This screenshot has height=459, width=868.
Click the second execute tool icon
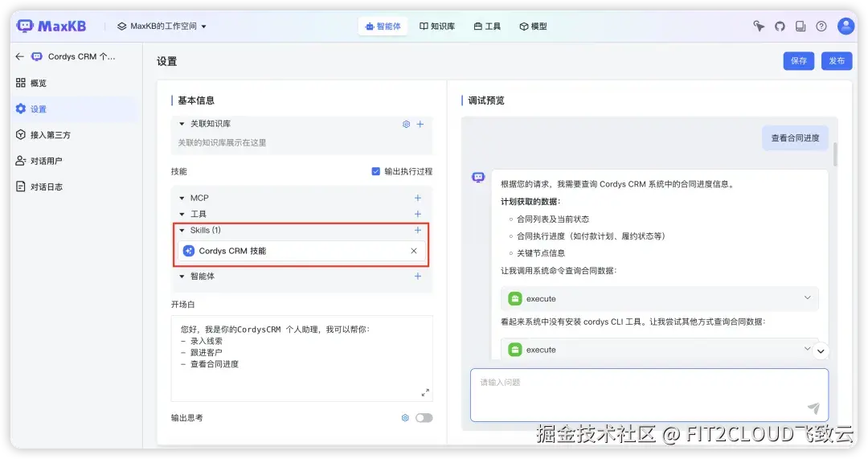[x=515, y=350]
